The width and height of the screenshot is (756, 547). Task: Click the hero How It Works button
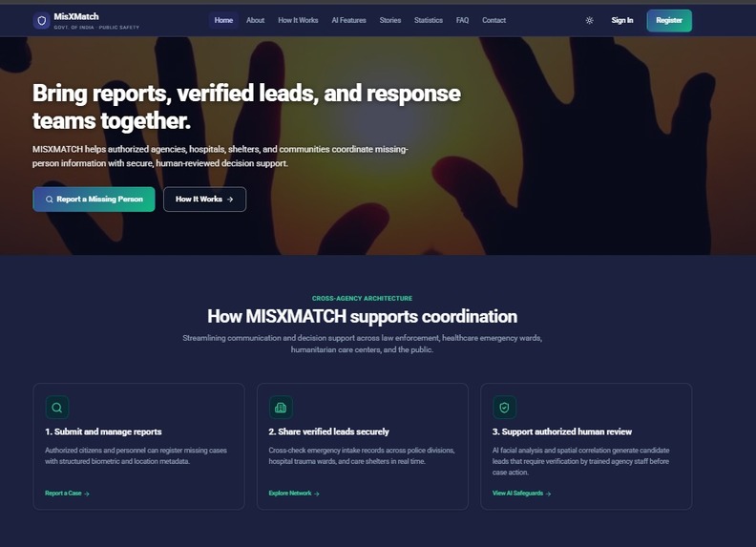pyautogui.click(x=204, y=200)
